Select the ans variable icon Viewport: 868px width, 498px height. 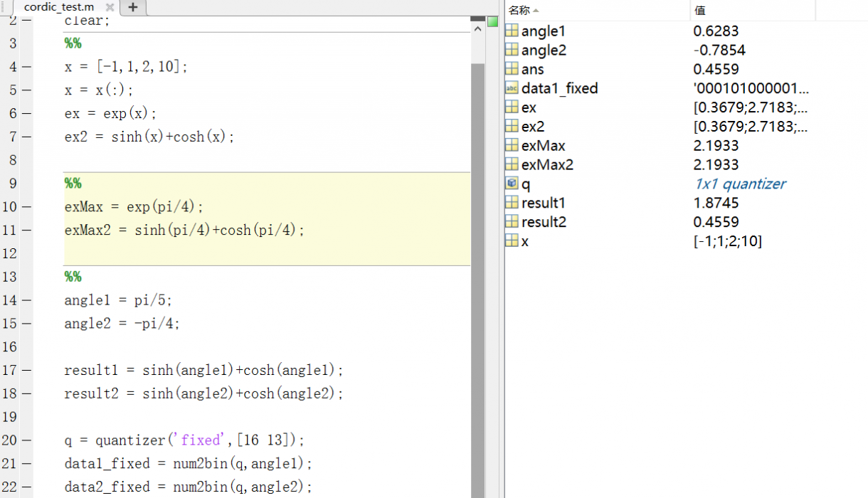pyautogui.click(x=512, y=69)
